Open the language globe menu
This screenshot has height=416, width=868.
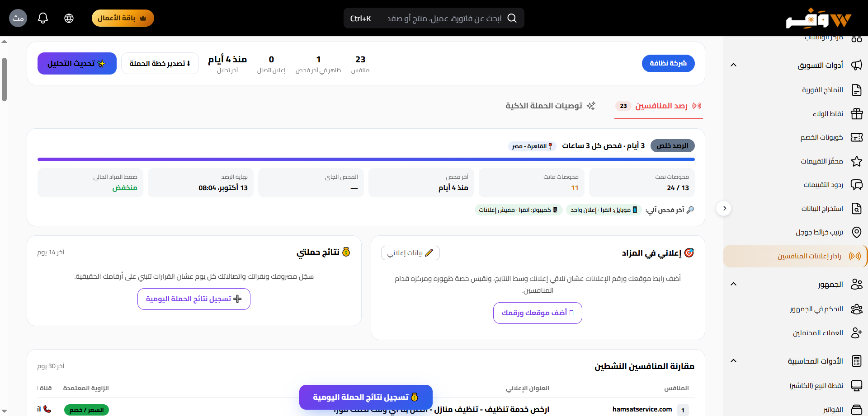tap(69, 18)
